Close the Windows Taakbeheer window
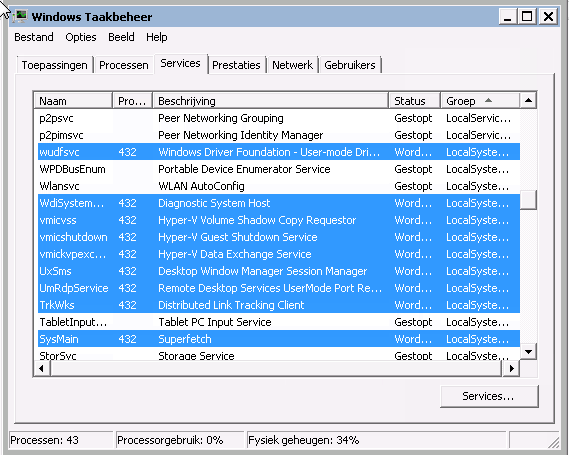Viewport: 569px width, 455px height. pyautogui.click(x=548, y=17)
